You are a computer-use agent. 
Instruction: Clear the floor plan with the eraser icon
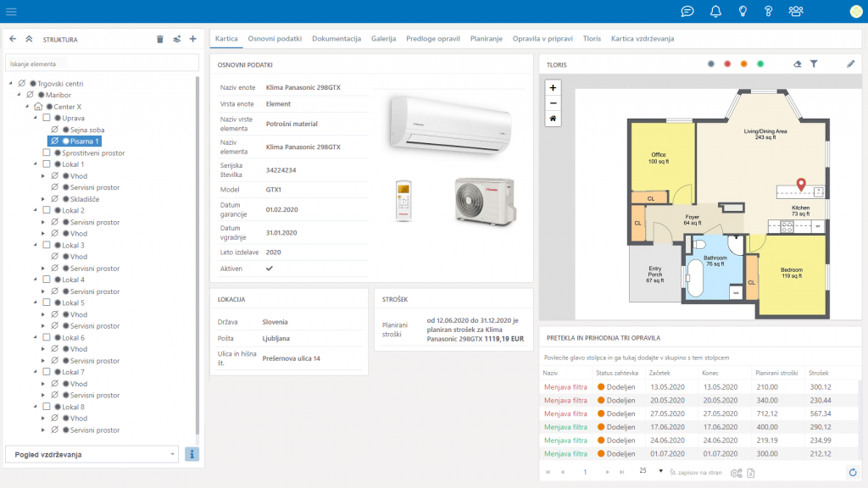[x=797, y=64]
